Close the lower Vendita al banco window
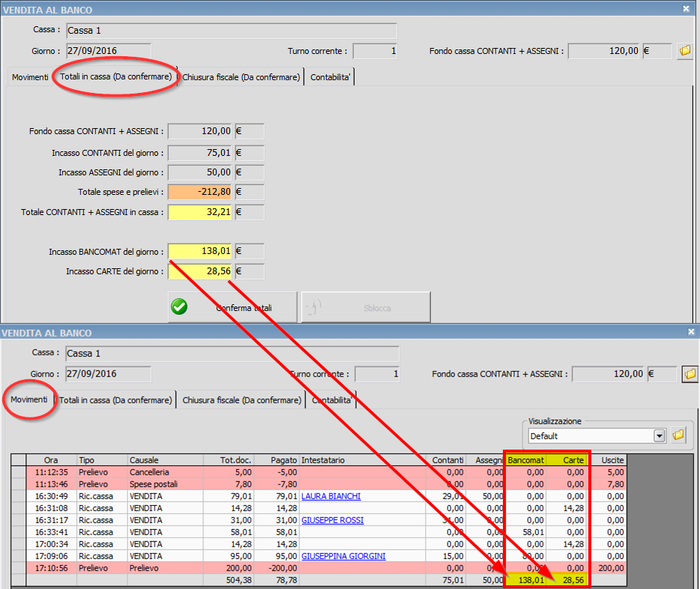The height and width of the screenshot is (589, 700). (691, 332)
